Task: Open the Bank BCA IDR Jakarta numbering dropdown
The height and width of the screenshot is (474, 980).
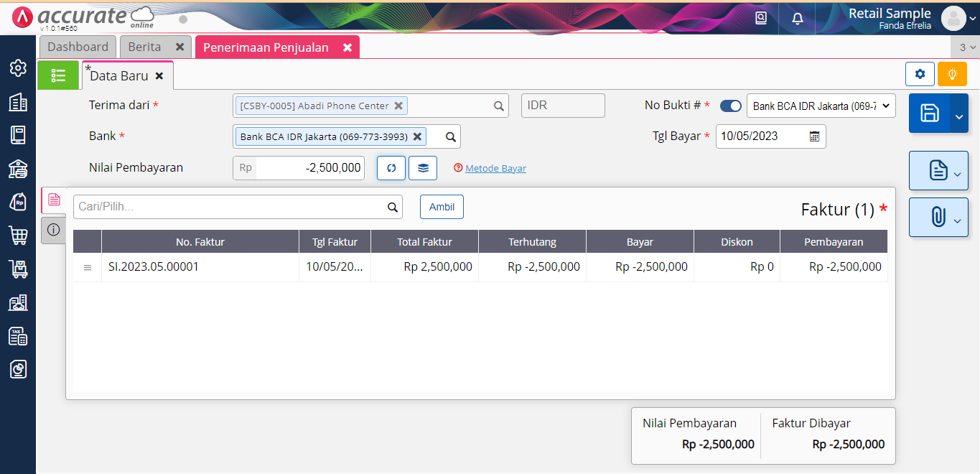Action: pos(821,106)
